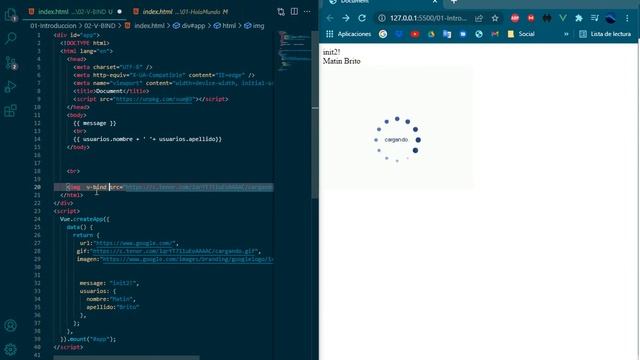The image size is (640, 360).
Task: Open the Vue devtools extension icon
Action: point(563,18)
